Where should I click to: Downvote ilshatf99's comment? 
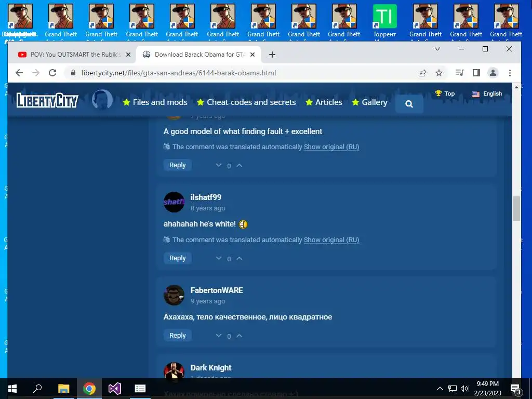pyautogui.click(x=219, y=258)
